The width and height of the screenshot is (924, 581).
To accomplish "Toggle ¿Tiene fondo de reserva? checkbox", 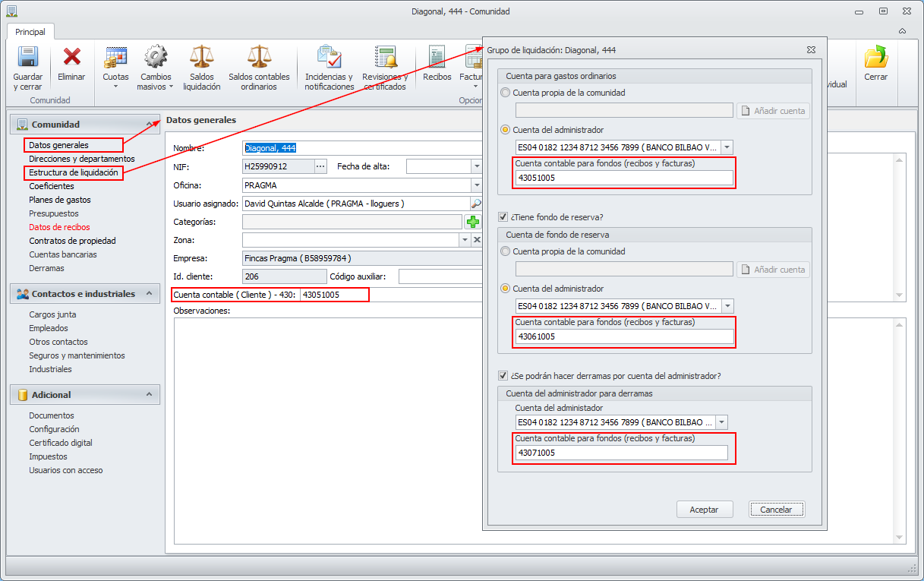I will (503, 216).
